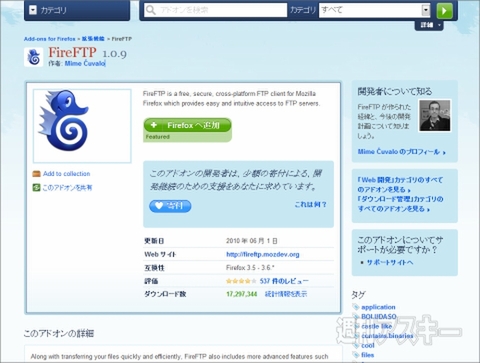Click the green search go button
The width and height of the screenshot is (480, 363).
(x=444, y=10)
